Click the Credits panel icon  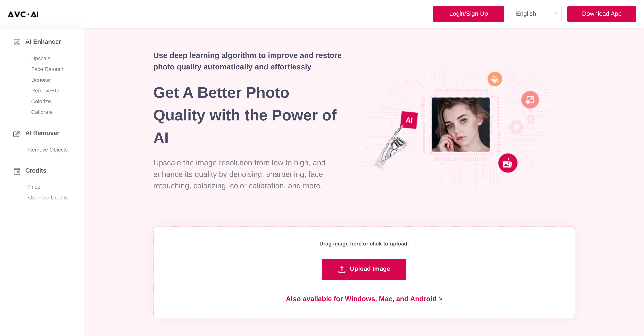coord(17,171)
